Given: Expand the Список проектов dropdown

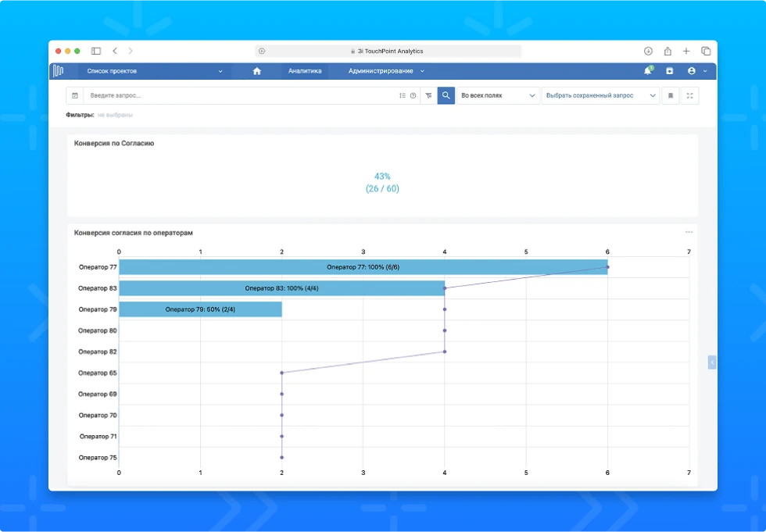Looking at the screenshot, I should tap(152, 71).
